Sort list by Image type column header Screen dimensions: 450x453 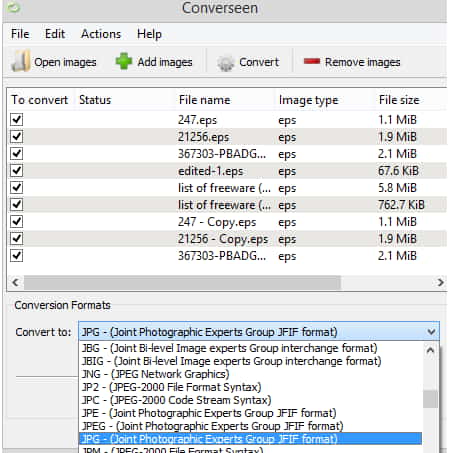308,100
